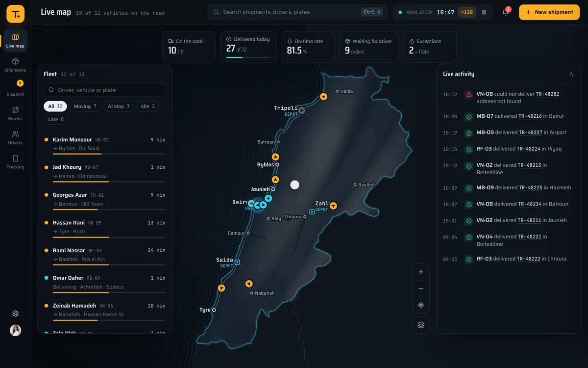This screenshot has height=368, width=588.
Task: Click the Baalbek map point
Action: [355, 185]
